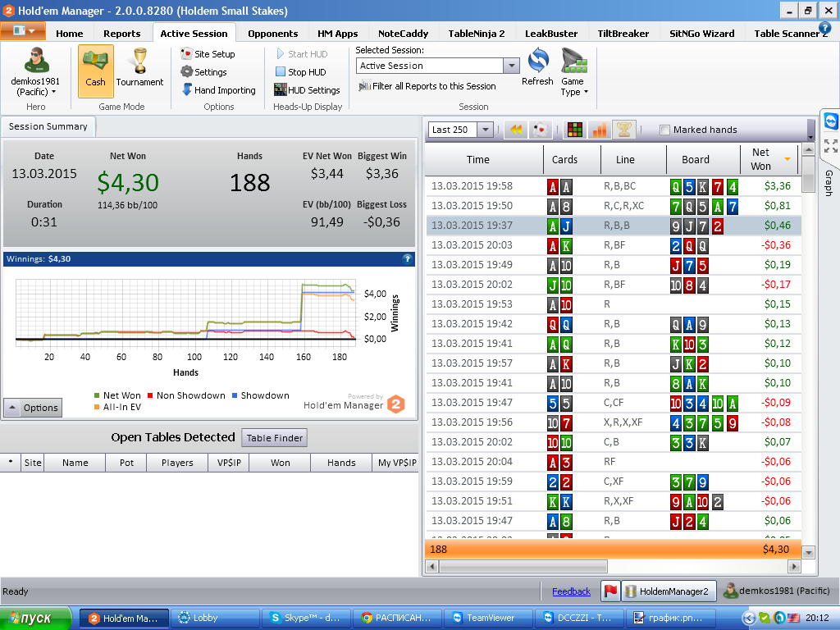Switch to the Opponents tab
840x630 pixels.
(272, 33)
